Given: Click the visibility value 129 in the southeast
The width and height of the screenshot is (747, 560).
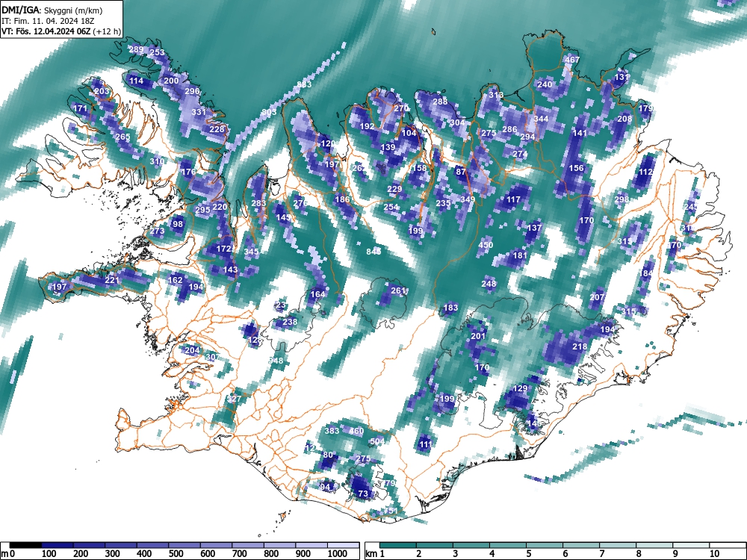Looking at the screenshot, I should [x=520, y=388].
